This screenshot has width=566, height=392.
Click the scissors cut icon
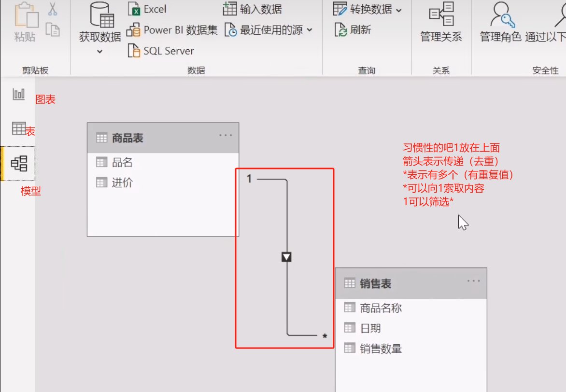click(53, 9)
